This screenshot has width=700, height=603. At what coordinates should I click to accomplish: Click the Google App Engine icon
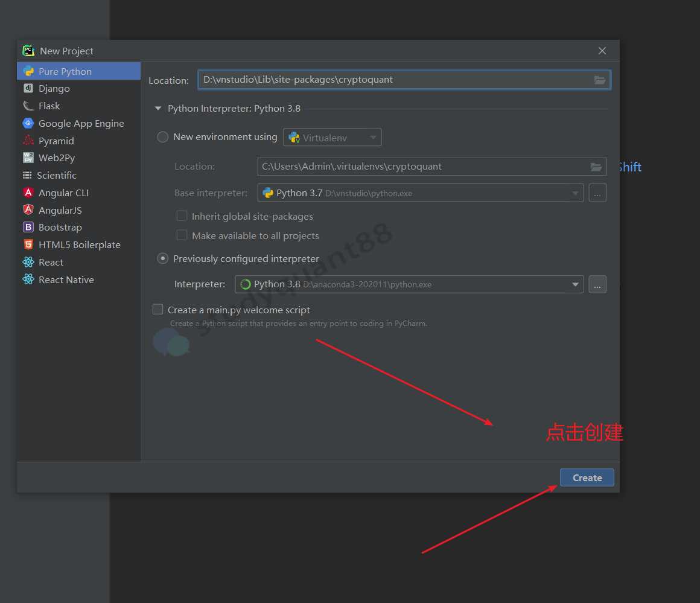coord(28,124)
